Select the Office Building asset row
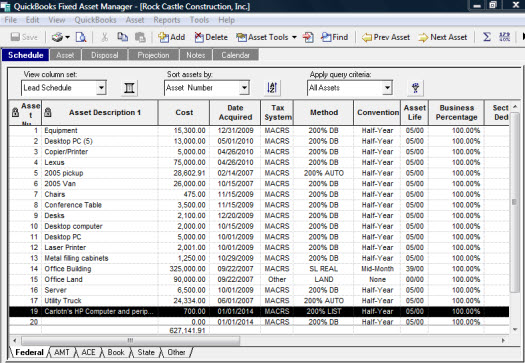Screen dimensions: 525x363 tap(259, 269)
